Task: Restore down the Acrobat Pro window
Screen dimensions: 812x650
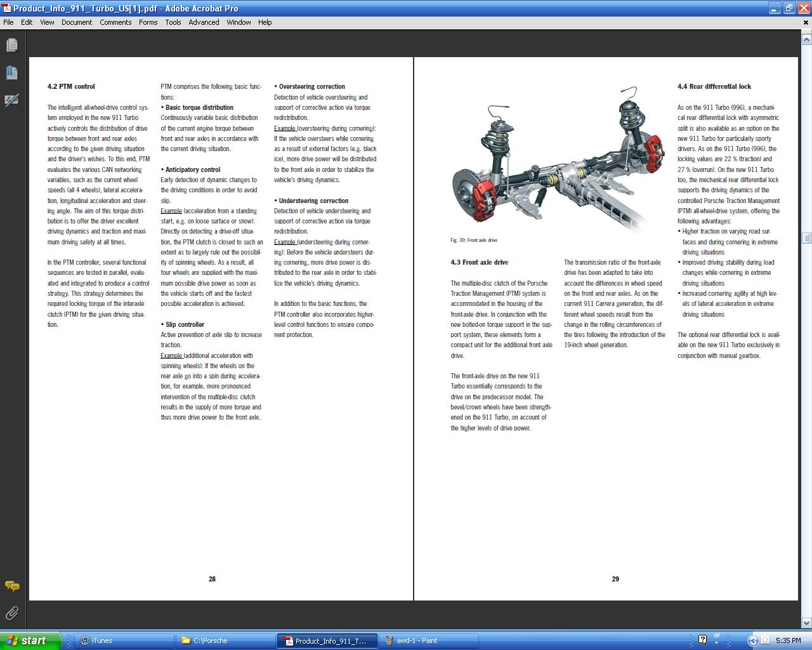Action: [789, 8]
